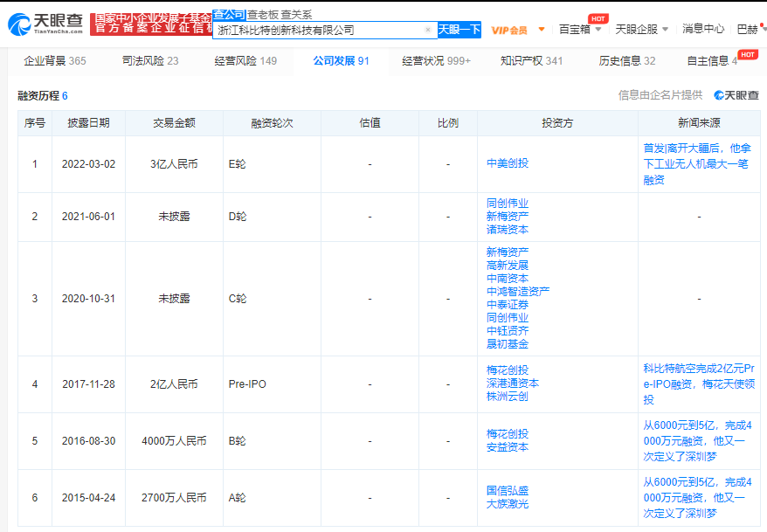This screenshot has width=767, height=532.
Task: Select the 2700万人民币 amount cell
Action: pyautogui.click(x=174, y=498)
